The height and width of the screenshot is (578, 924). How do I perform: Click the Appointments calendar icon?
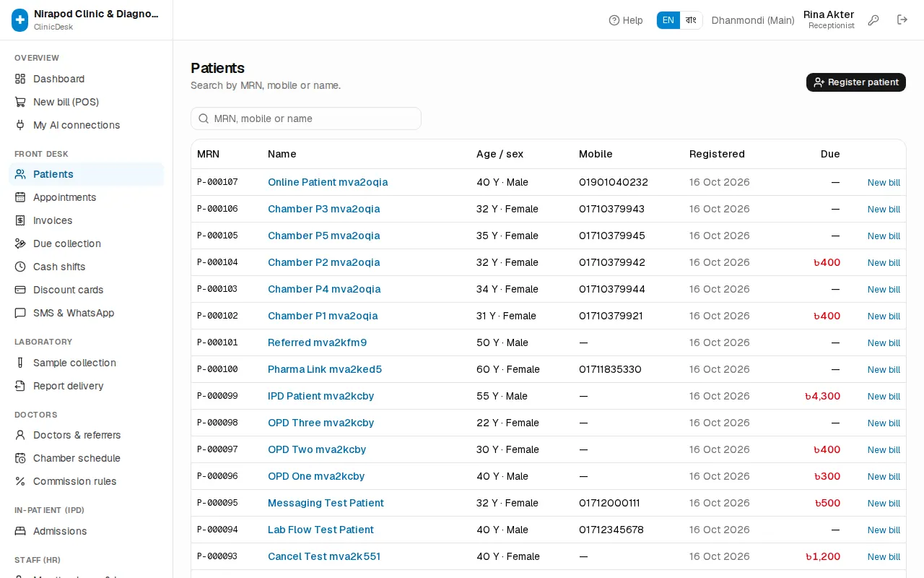pyautogui.click(x=20, y=197)
